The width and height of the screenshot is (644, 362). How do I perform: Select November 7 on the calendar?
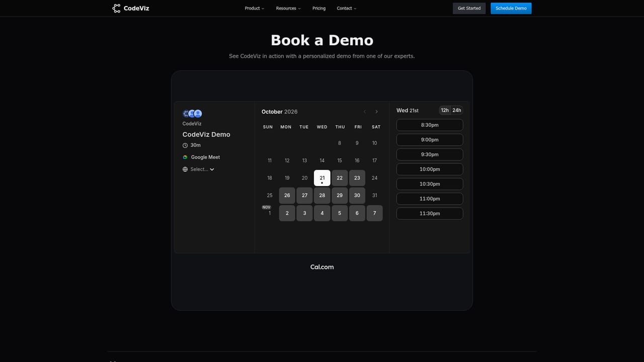point(375,213)
